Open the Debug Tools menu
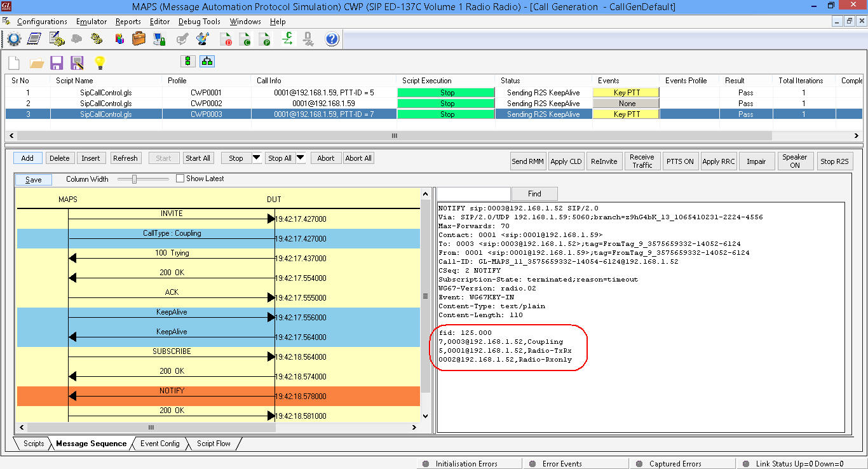Screen dimensions: 868x469 click(x=200, y=22)
